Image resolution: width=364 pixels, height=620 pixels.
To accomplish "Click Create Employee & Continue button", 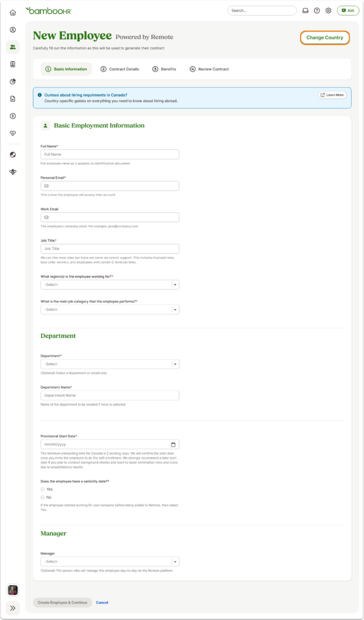I will [62, 603].
